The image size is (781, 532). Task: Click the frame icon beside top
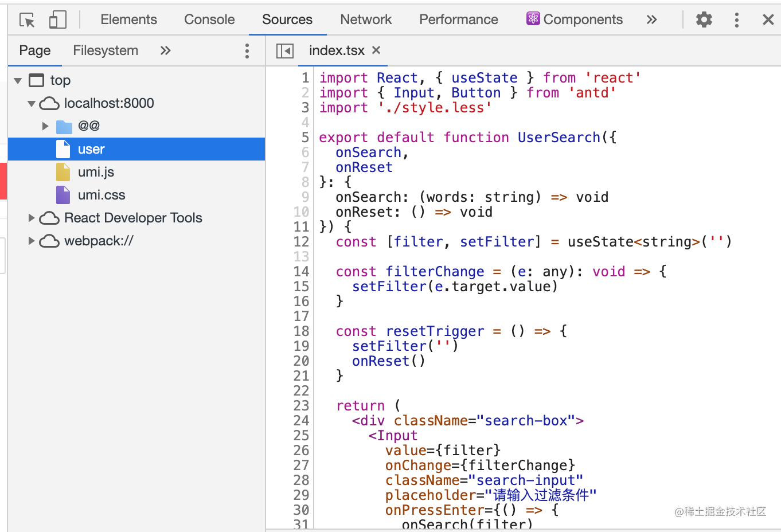(35, 80)
